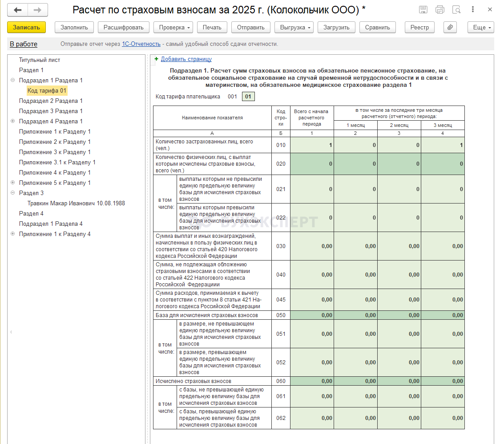Select Титульный лист in the section tree

40,60
